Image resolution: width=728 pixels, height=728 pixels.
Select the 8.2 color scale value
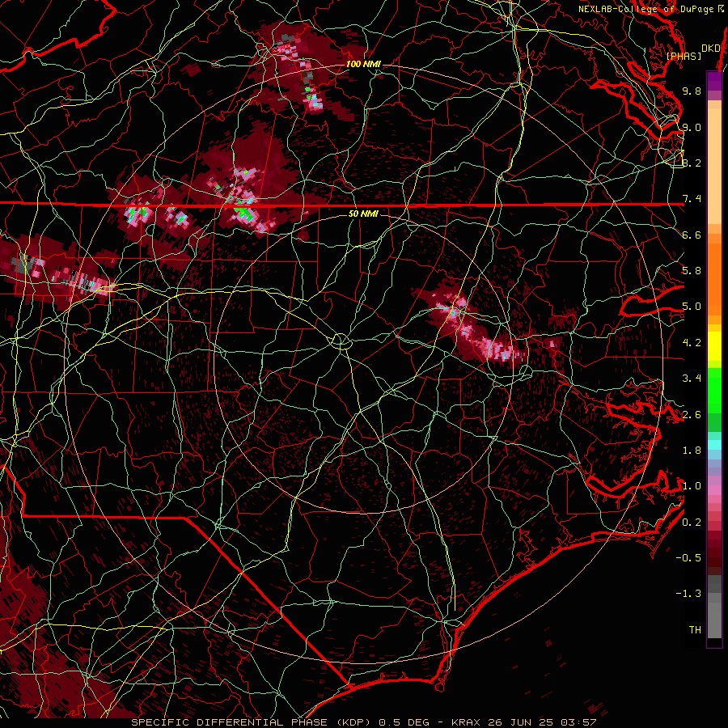(692, 163)
